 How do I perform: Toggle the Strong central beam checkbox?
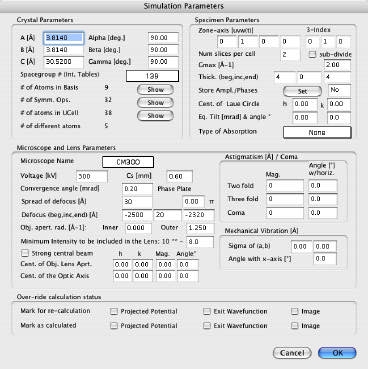coord(25,254)
